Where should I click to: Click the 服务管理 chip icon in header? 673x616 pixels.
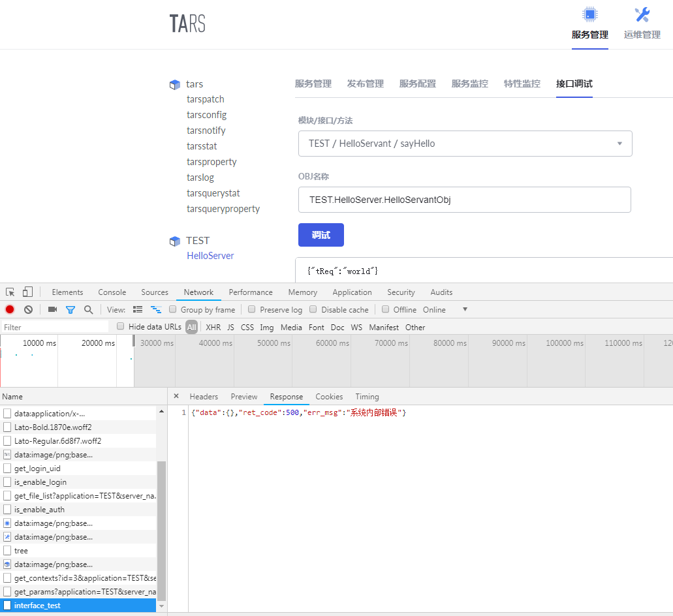coord(589,14)
